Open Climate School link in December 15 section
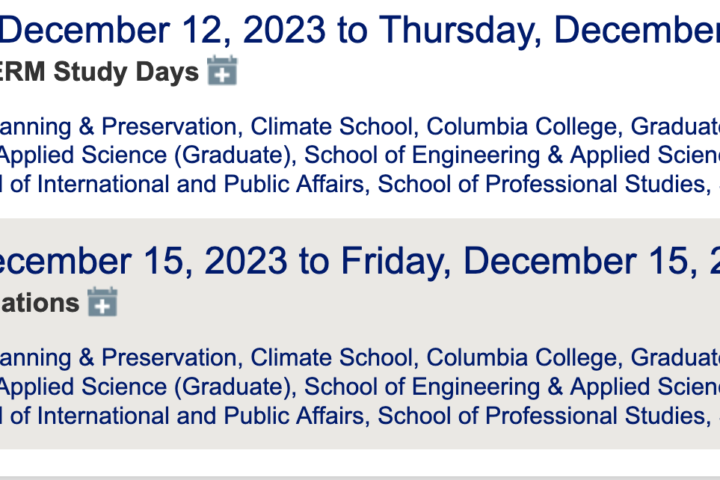The width and height of the screenshot is (720, 480). (x=331, y=357)
